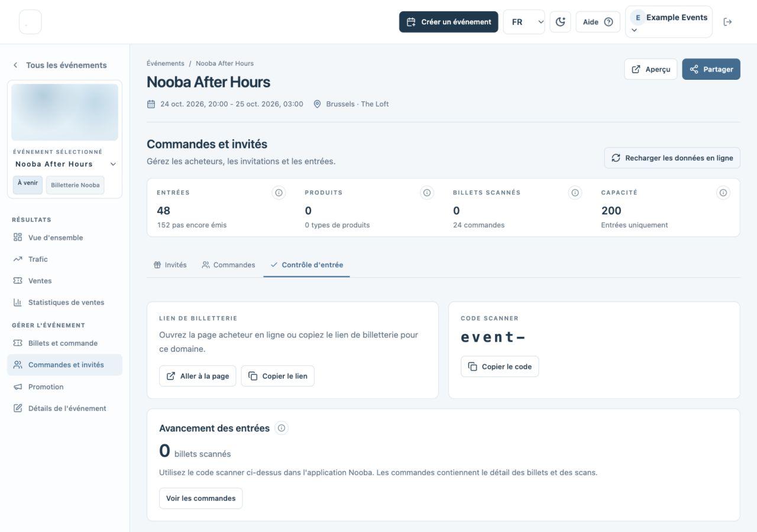
Task: Click the Voir les commandes button
Action: click(x=200, y=498)
